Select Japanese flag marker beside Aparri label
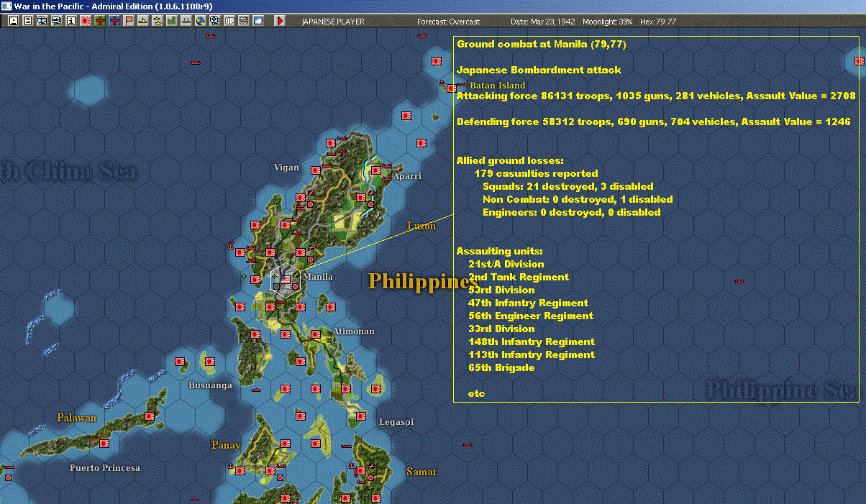The height and width of the screenshot is (504, 866). (376, 172)
